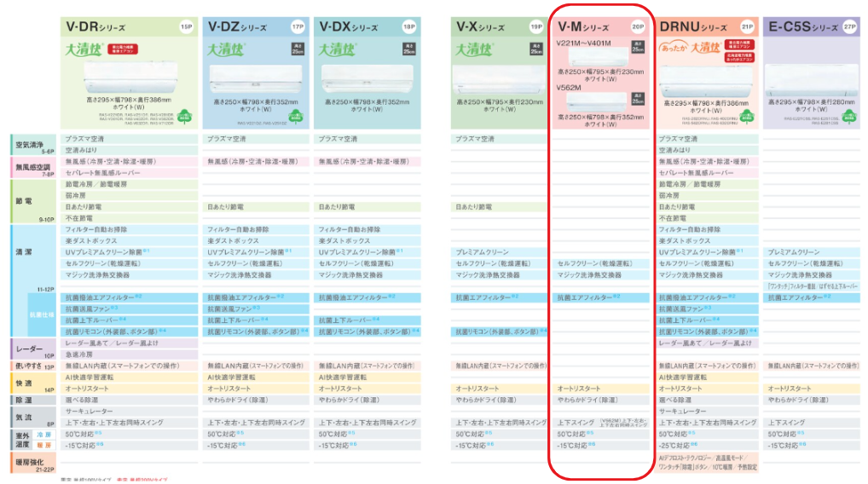
Task: Click the 17P page badge on V-DZ
Action: (x=298, y=26)
